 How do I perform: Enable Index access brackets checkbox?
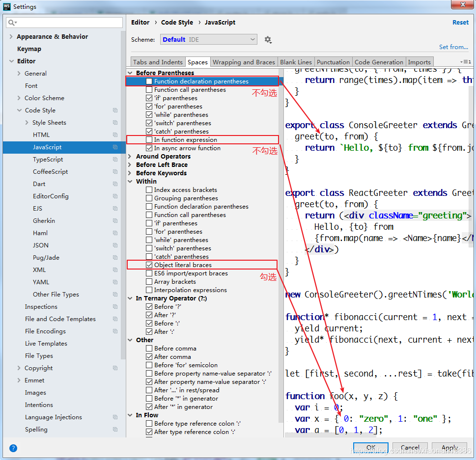(149, 190)
